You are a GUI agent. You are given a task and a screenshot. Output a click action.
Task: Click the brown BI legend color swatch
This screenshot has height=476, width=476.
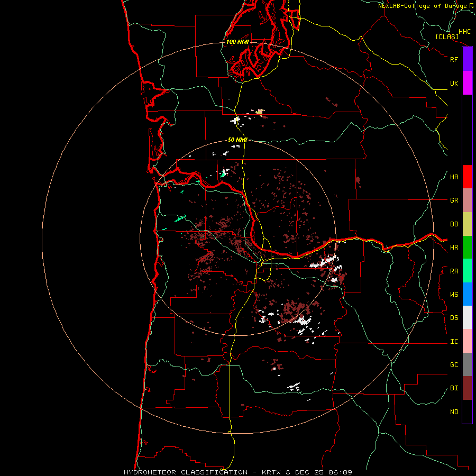pyautogui.click(x=467, y=388)
